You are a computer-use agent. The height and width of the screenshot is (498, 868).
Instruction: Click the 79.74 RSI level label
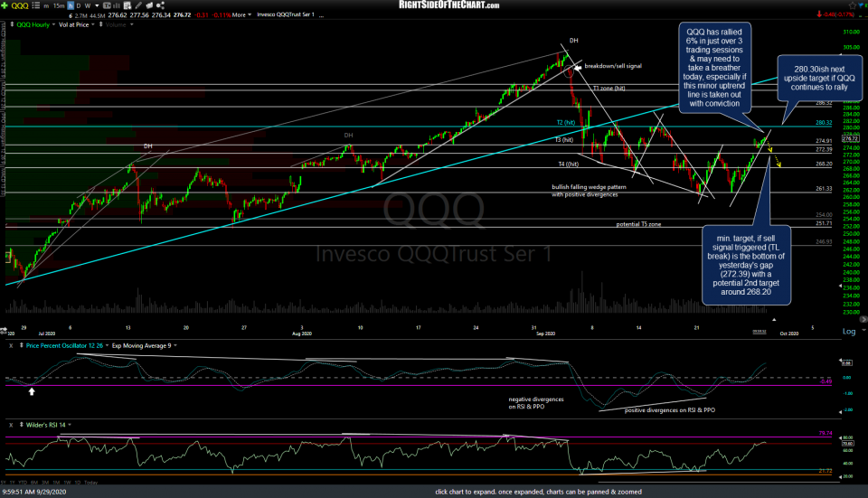point(826,433)
